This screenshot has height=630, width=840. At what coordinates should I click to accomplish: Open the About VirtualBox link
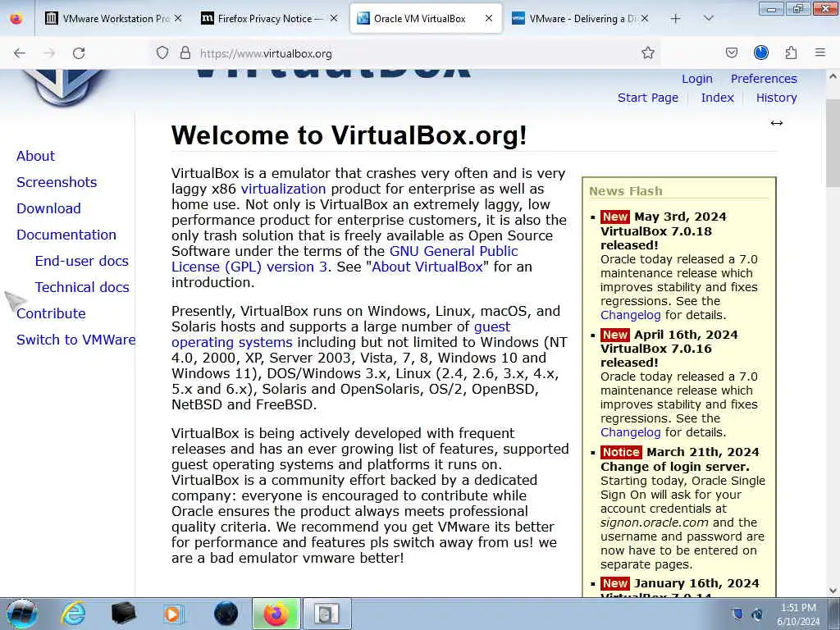(x=427, y=267)
